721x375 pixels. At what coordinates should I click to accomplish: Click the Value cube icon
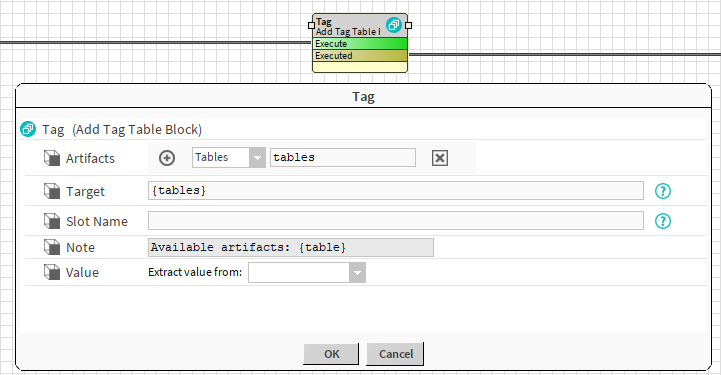pyautogui.click(x=52, y=272)
